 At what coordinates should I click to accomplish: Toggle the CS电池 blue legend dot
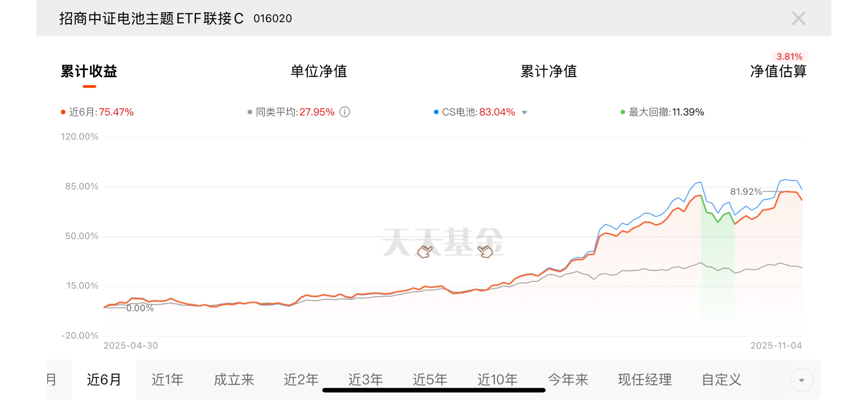coord(436,112)
